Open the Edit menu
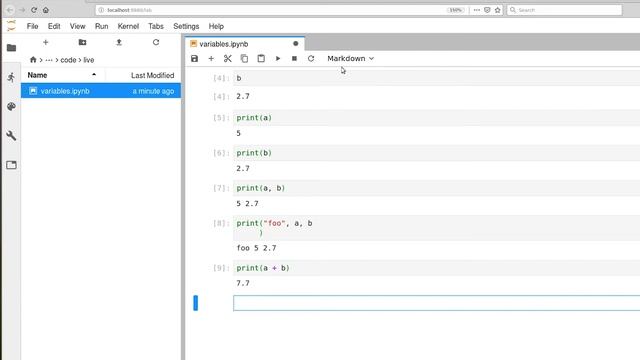The height and width of the screenshot is (360, 640). [x=54, y=26]
